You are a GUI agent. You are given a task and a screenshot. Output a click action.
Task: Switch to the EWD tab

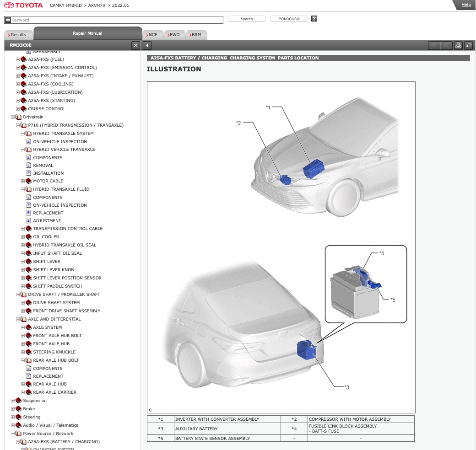click(174, 34)
